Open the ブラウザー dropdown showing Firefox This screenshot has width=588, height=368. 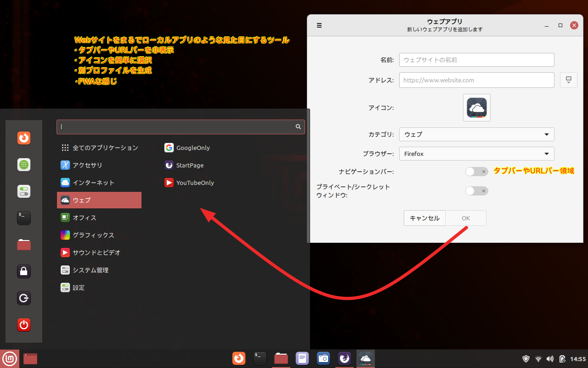tap(476, 154)
